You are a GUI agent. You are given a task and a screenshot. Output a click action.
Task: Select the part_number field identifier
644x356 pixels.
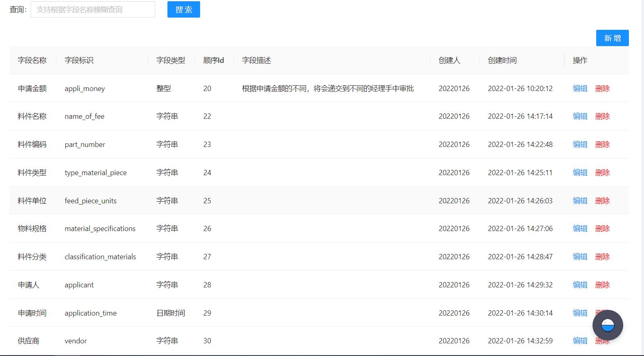85,145
